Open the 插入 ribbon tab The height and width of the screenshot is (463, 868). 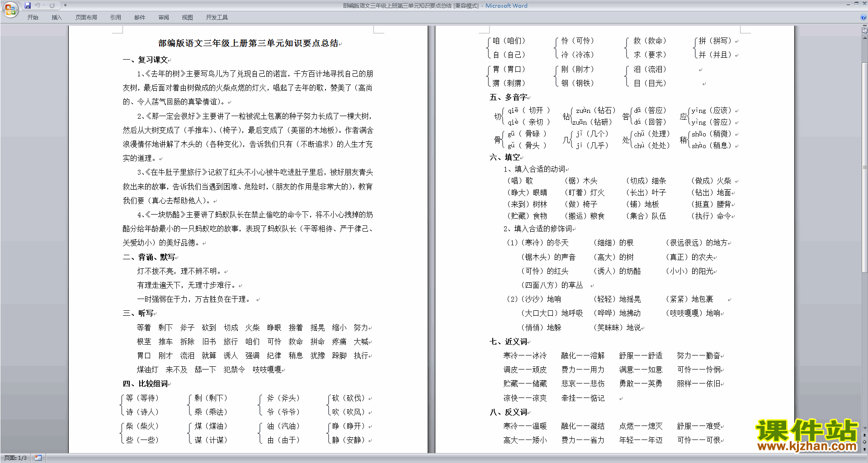pos(57,18)
